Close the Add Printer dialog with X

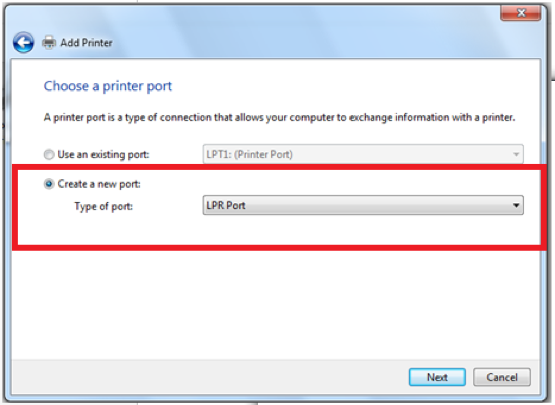coord(521,13)
